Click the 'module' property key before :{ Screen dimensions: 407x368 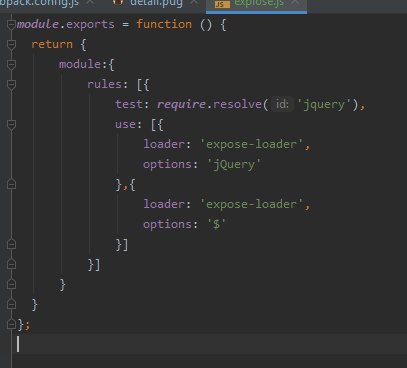80,64
